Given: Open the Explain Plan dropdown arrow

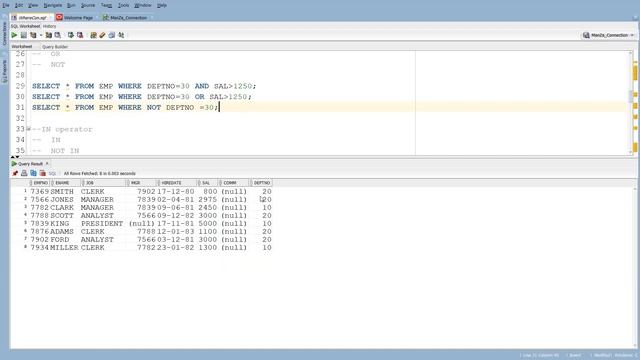Looking at the screenshot, I should [41, 36].
